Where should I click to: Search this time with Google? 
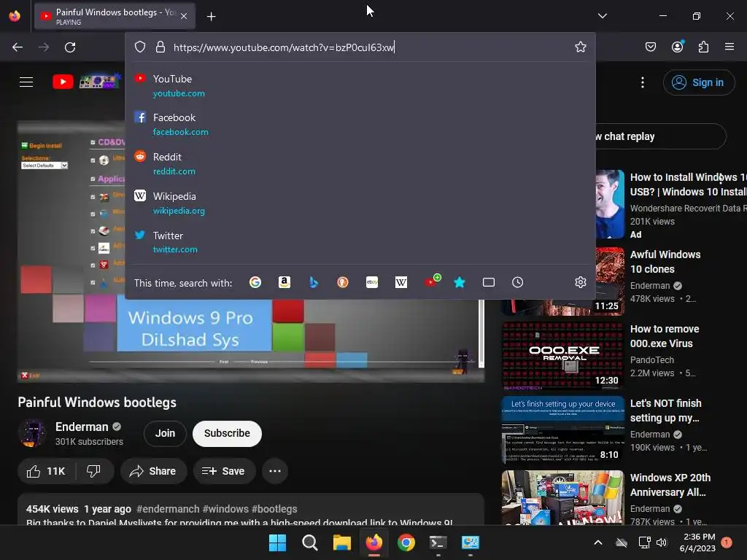255,282
